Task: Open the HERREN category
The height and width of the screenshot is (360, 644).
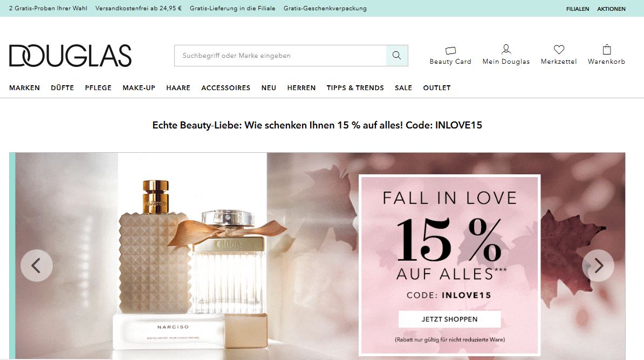Action: 302,88
